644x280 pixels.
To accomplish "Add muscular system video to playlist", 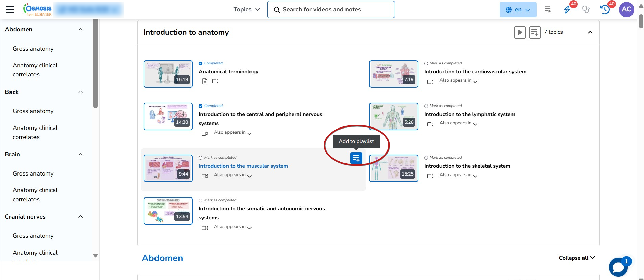I will [356, 158].
